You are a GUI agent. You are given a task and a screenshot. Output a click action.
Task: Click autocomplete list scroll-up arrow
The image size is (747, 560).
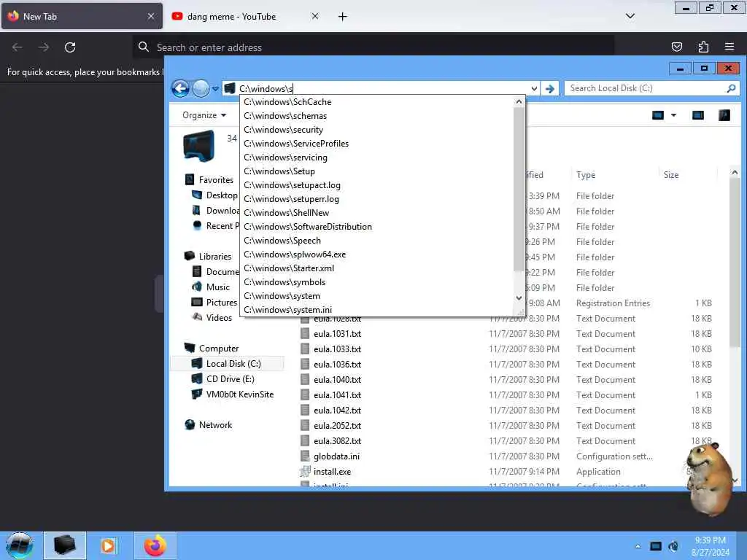tap(519, 101)
